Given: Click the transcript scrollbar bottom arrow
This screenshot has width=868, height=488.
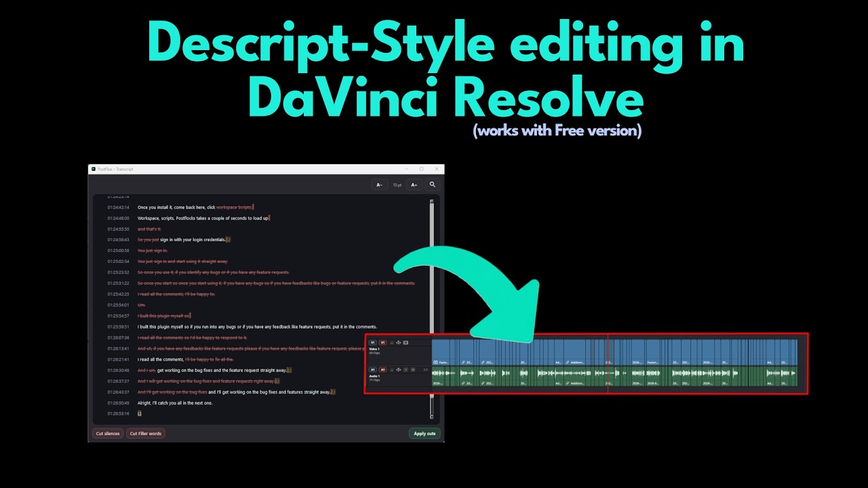Looking at the screenshot, I should click(x=431, y=417).
